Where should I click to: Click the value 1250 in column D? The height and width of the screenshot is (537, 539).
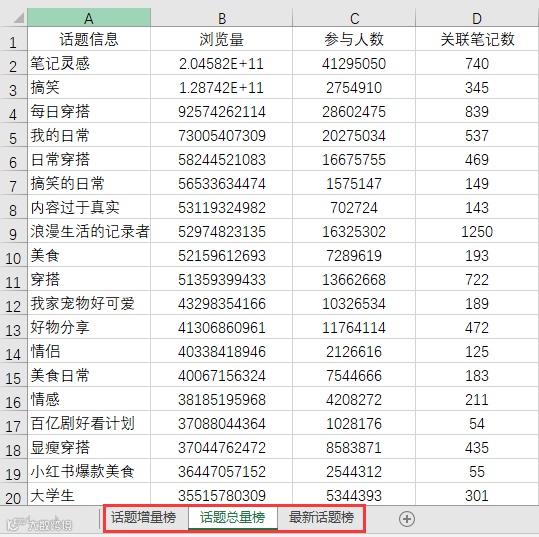click(477, 231)
